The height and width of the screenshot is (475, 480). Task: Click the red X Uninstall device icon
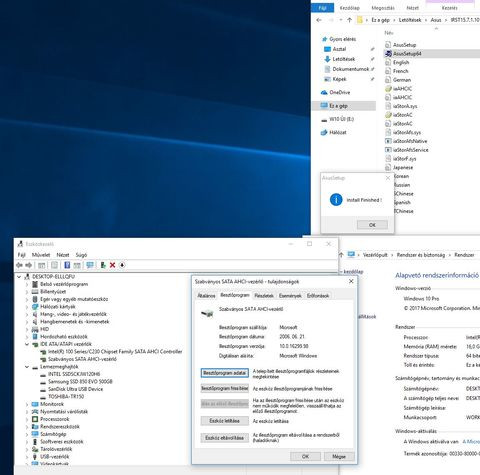[x=112, y=265]
